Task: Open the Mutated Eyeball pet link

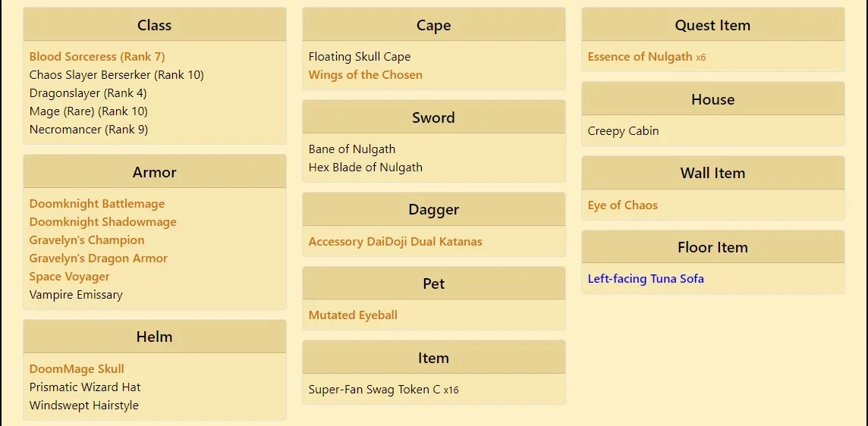Action: [x=353, y=315]
